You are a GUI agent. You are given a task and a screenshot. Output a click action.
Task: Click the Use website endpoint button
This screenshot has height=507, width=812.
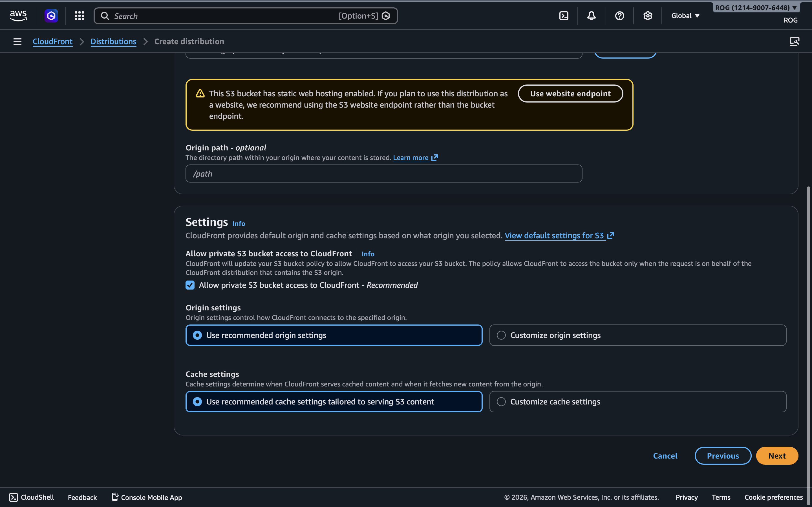[x=570, y=94]
